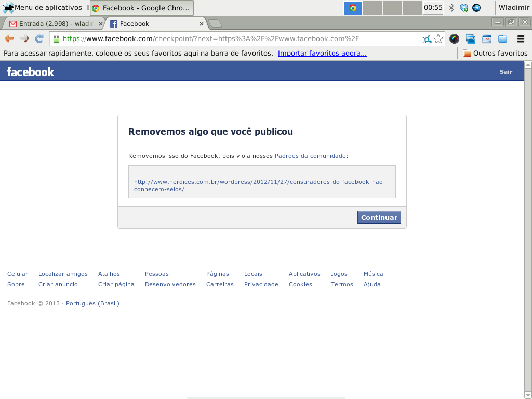
Task: Click the Facebook - Google Chrome taskbar button
Action: (x=142, y=8)
